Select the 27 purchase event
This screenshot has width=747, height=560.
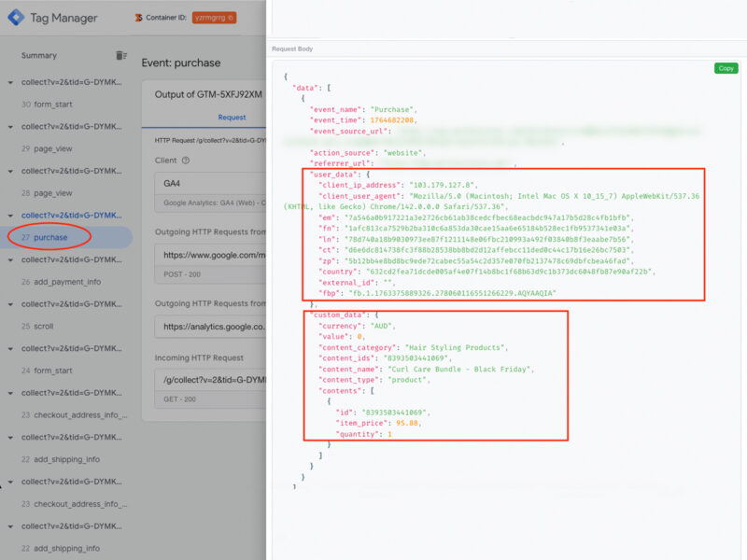(x=50, y=237)
